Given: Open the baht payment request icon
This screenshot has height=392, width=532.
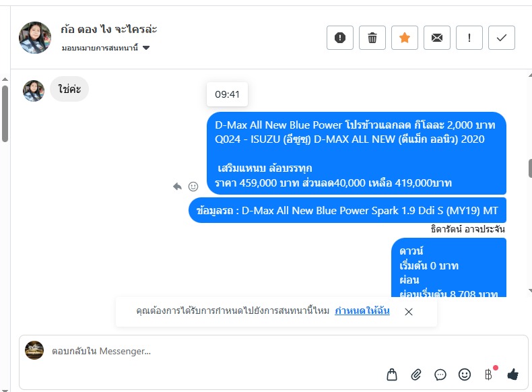Looking at the screenshot, I should click(x=489, y=374).
